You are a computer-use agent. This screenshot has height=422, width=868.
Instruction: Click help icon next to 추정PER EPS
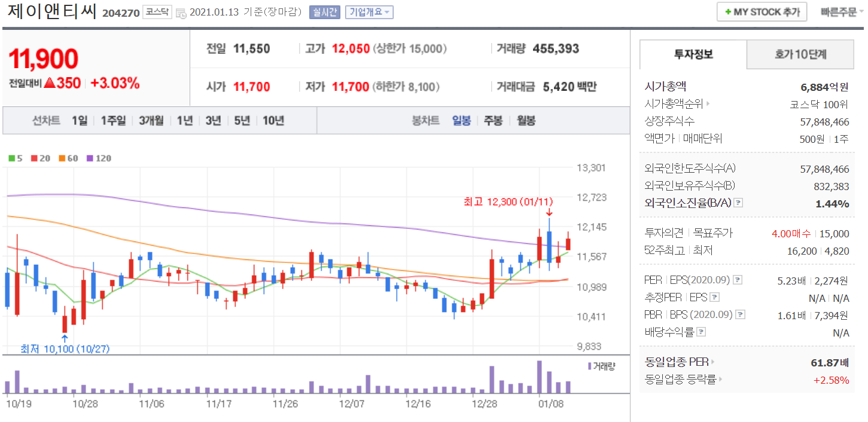(x=714, y=298)
